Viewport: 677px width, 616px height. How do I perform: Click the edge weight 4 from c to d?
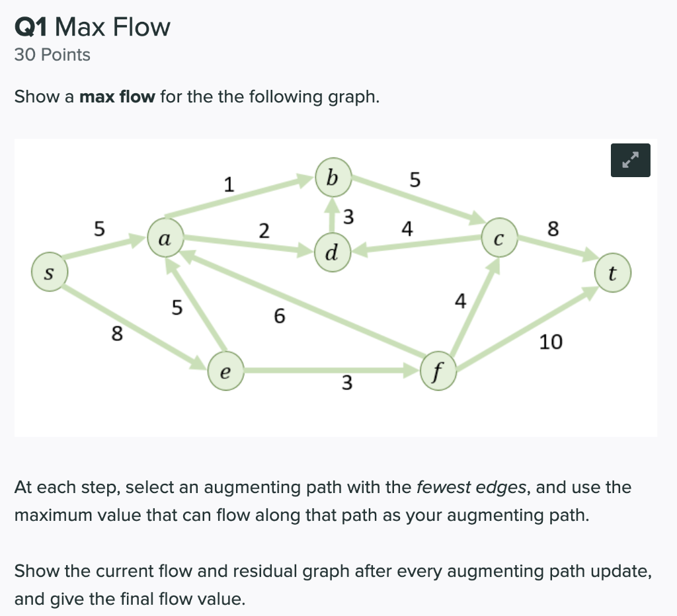(407, 229)
